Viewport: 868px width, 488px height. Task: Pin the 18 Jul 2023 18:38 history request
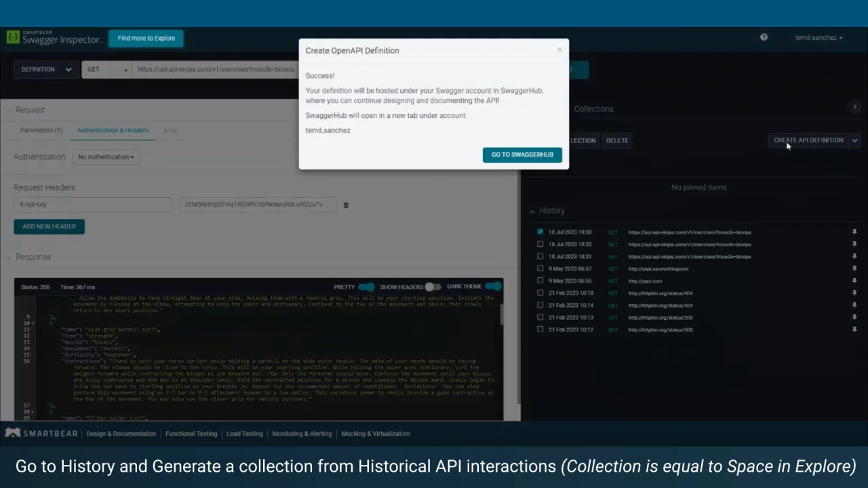point(854,232)
